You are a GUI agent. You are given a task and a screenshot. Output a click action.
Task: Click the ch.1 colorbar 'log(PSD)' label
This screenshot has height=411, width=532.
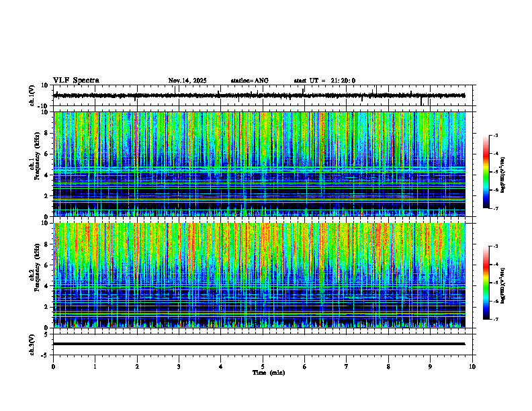(x=503, y=175)
